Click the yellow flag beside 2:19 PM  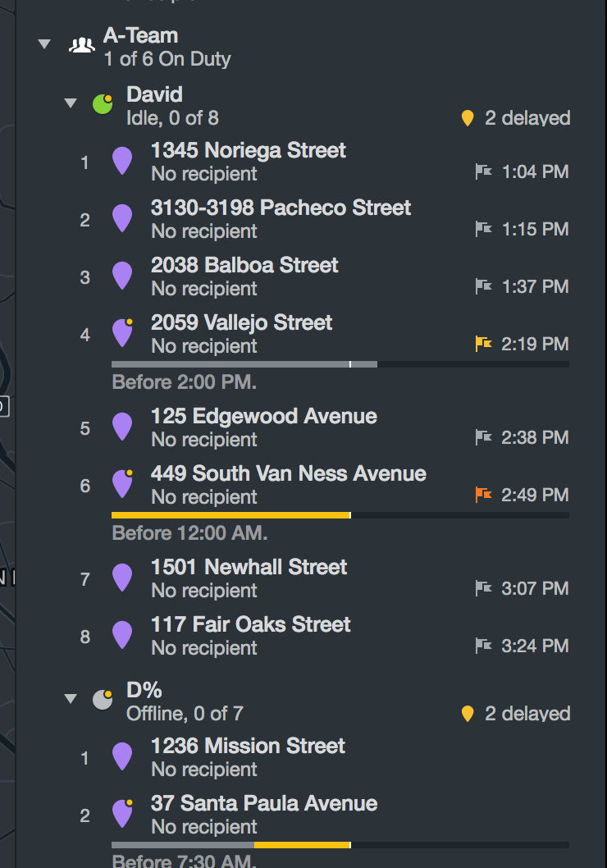[x=484, y=344]
